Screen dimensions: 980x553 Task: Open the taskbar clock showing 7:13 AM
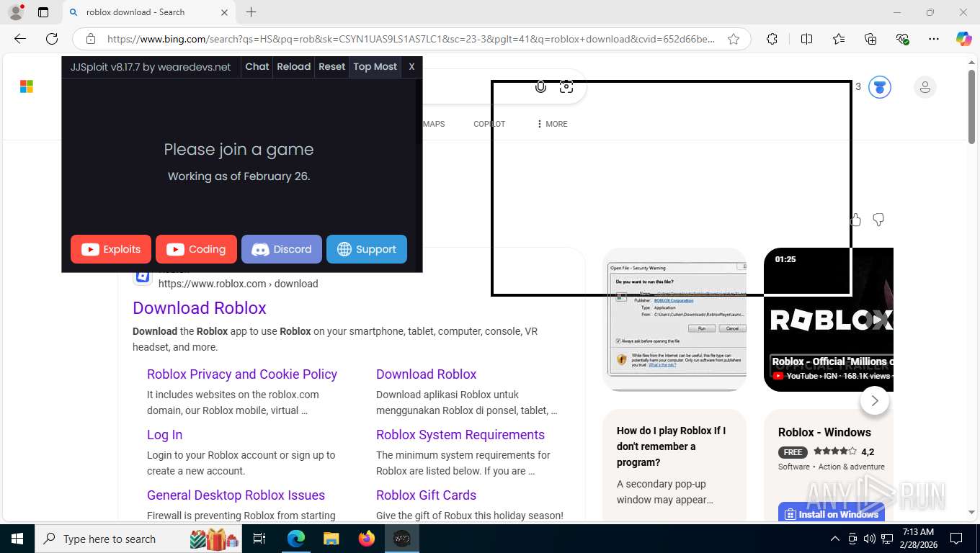point(918,539)
